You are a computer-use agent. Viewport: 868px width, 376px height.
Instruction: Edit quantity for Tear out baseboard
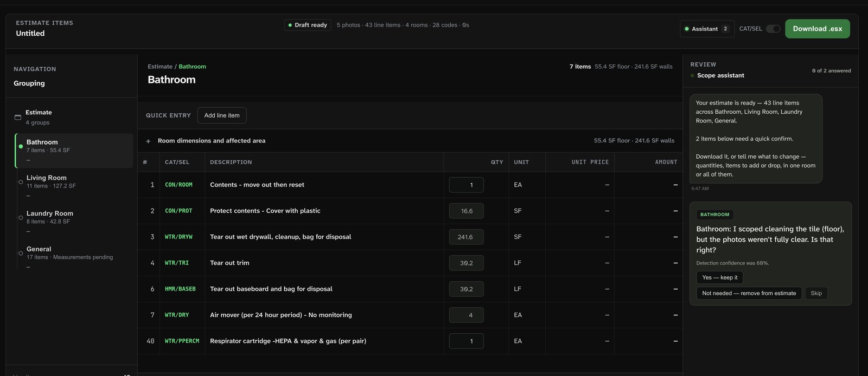click(466, 289)
